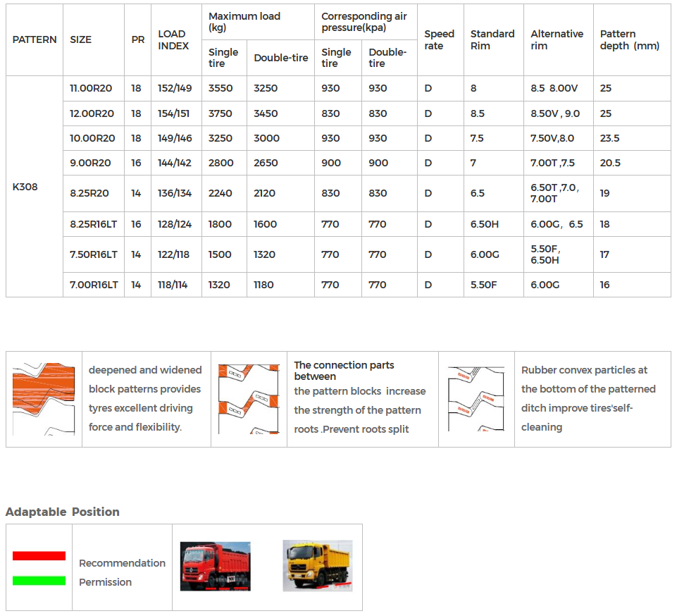Click alternative rim 7.50V,8.0
The width and height of the screenshot is (677, 616).
pos(552,138)
